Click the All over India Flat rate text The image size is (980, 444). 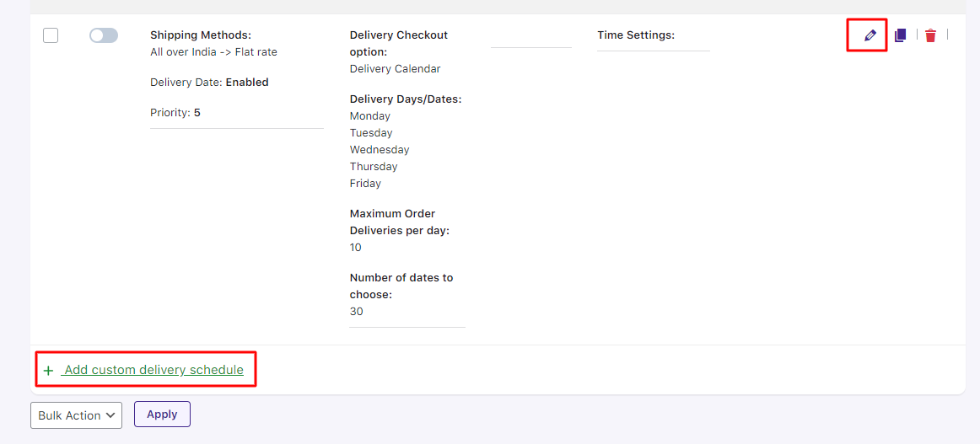(x=213, y=52)
